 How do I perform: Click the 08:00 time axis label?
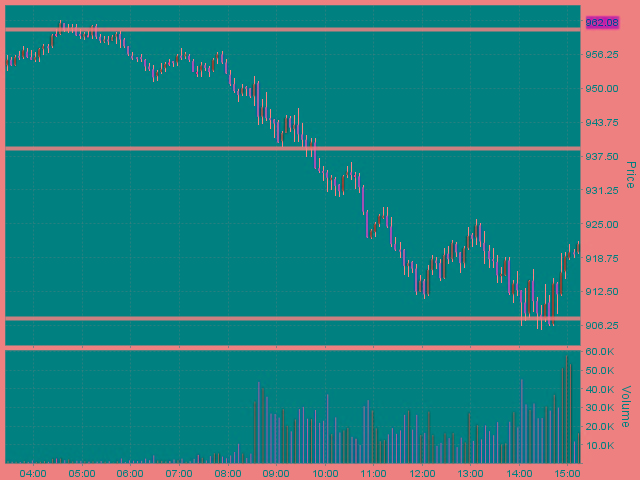(x=228, y=473)
